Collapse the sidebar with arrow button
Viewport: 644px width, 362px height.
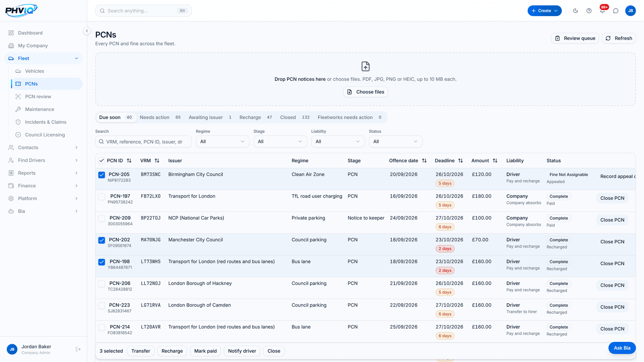[x=87, y=31]
